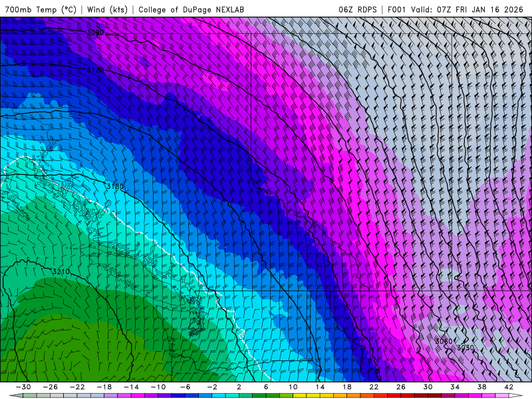Image resolution: width=532 pixels, height=399 pixels.
Task: Click the 10 colorbar value
Action: [293, 387]
